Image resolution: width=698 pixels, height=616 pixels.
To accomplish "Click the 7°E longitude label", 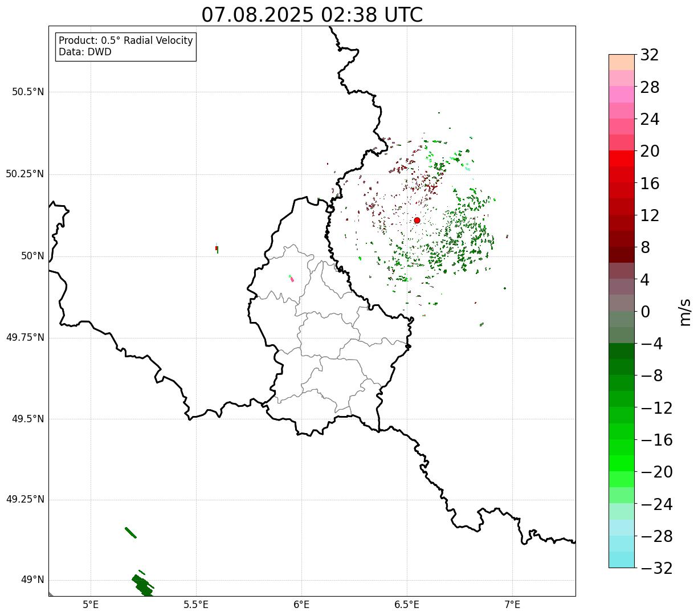I will (512, 605).
